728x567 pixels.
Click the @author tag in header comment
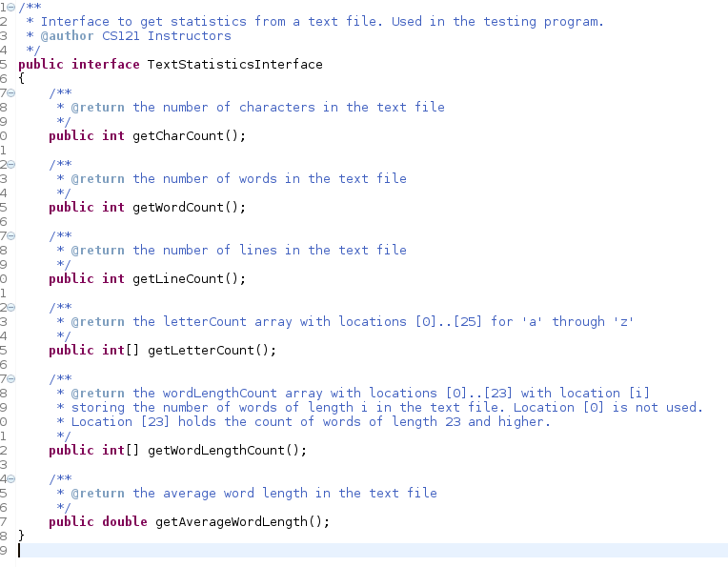tap(67, 35)
